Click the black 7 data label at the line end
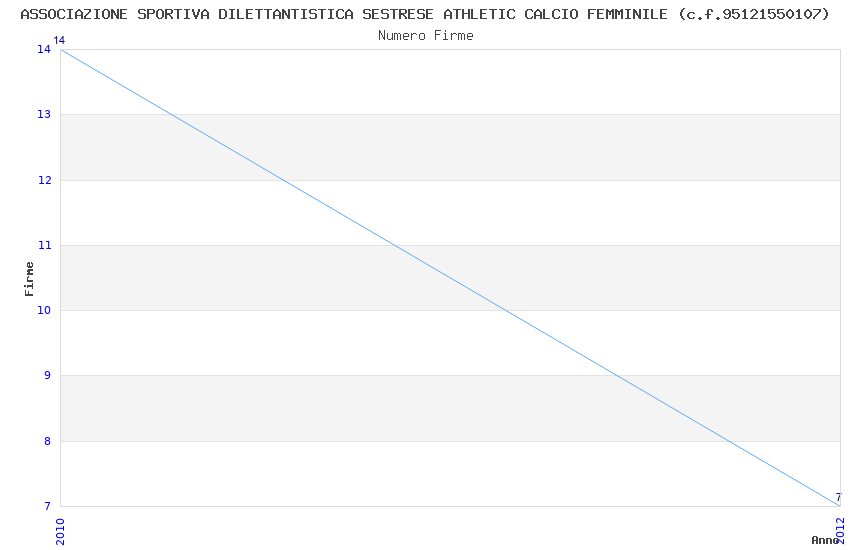This screenshot has width=850, height=550. (838, 497)
